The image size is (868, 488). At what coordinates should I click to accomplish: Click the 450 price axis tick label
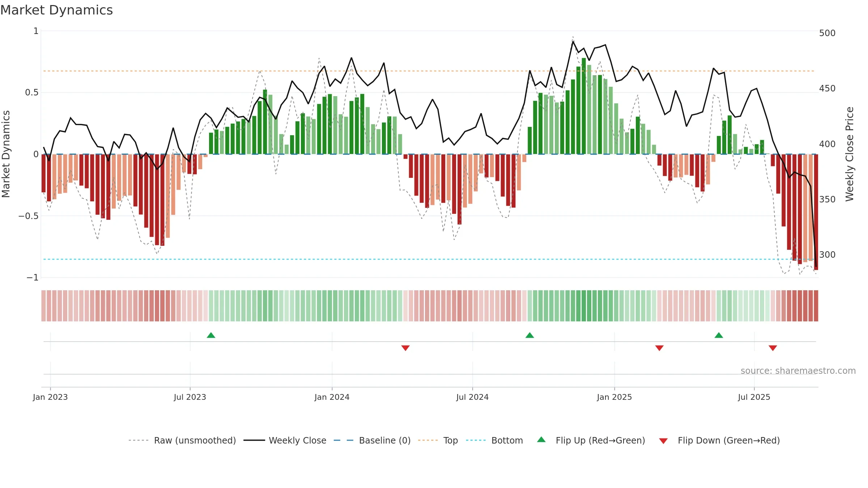pyautogui.click(x=827, y=88)
